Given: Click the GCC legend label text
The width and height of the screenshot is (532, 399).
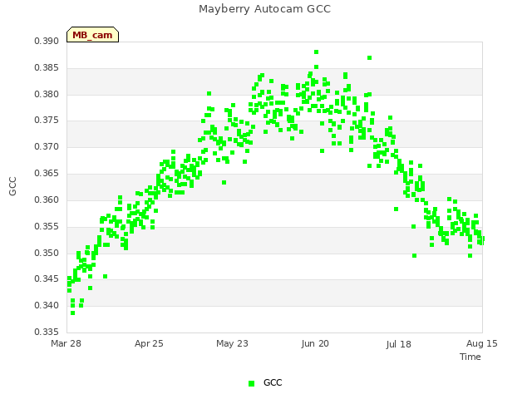Looking at the screenshot, I should tap(273, 382).
